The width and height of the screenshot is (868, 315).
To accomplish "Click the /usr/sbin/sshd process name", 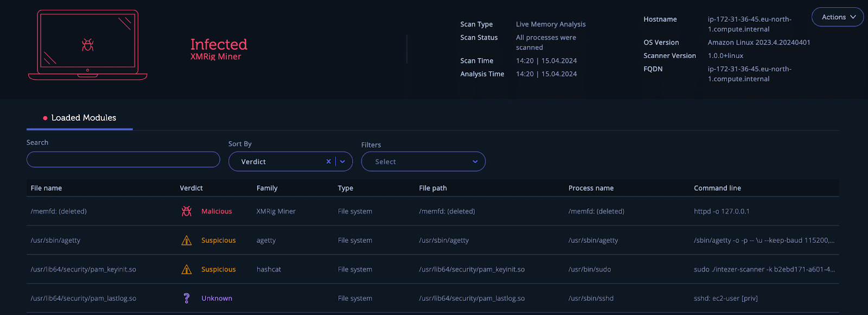I will click(591, 298).
